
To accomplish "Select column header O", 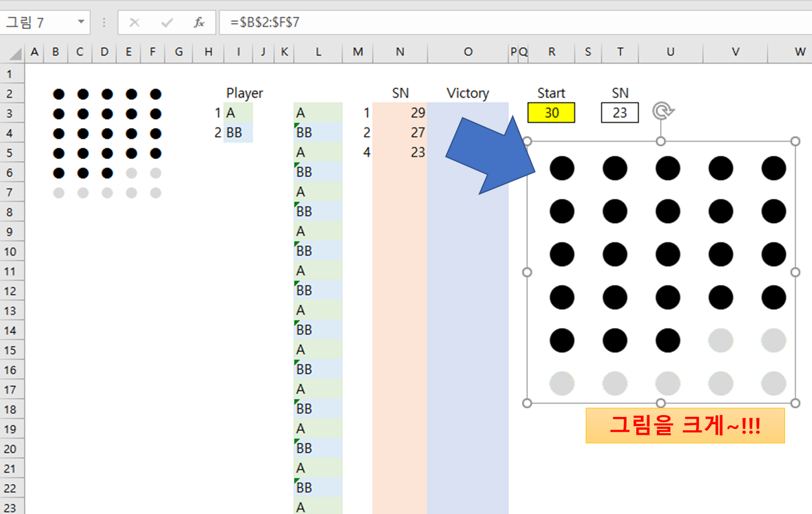I will (468, 52).
